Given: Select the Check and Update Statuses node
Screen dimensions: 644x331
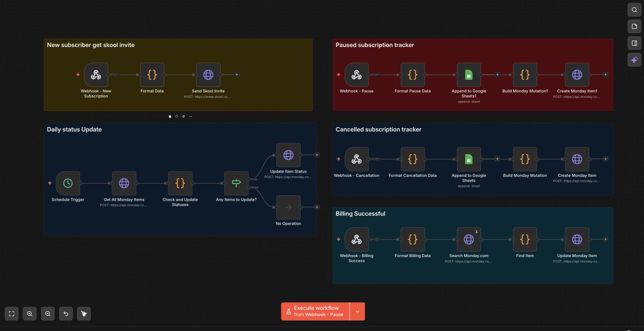Looking at the screenshot, I should [180, 183].
